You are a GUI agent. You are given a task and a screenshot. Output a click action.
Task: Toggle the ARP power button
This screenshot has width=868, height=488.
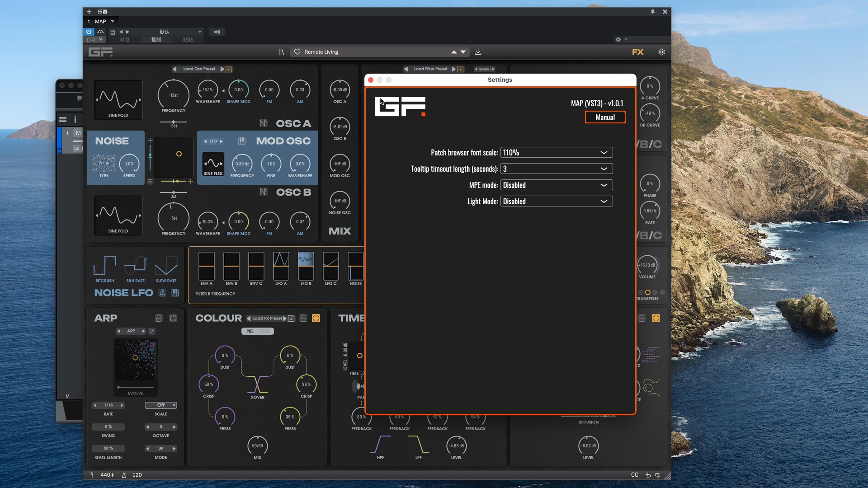click(173, 318)
